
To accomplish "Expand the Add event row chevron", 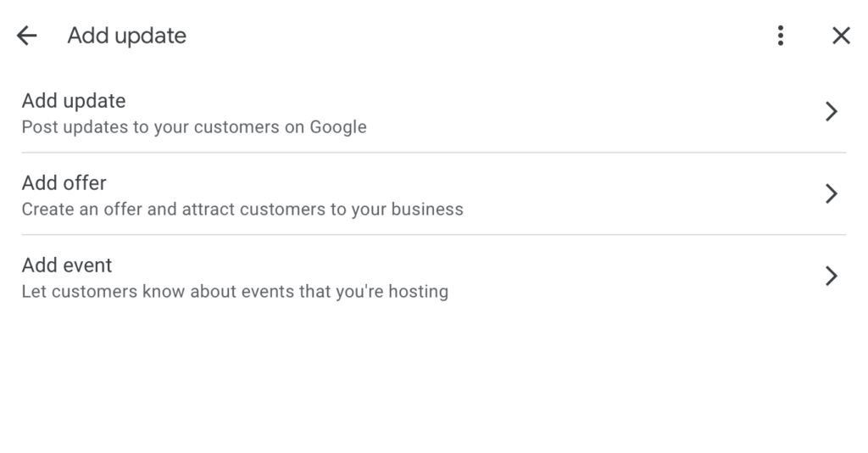I will click(x=831, y=277).
